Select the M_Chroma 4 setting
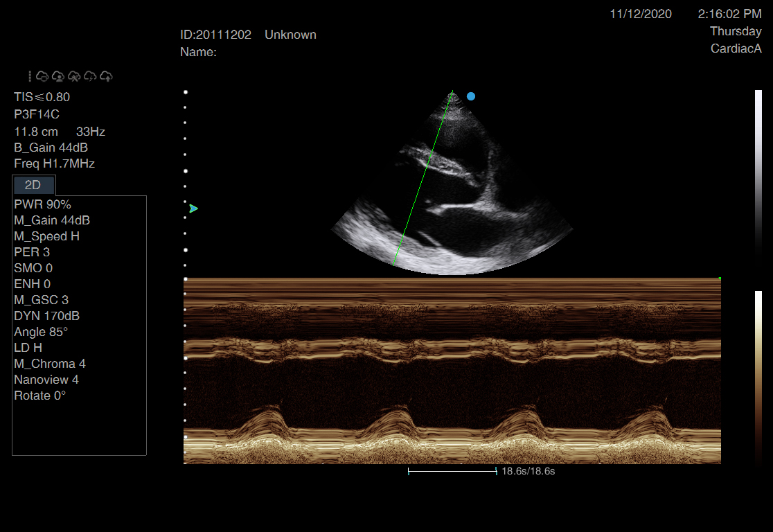This screenshot has width=773, height=532. tap(50, 364)
